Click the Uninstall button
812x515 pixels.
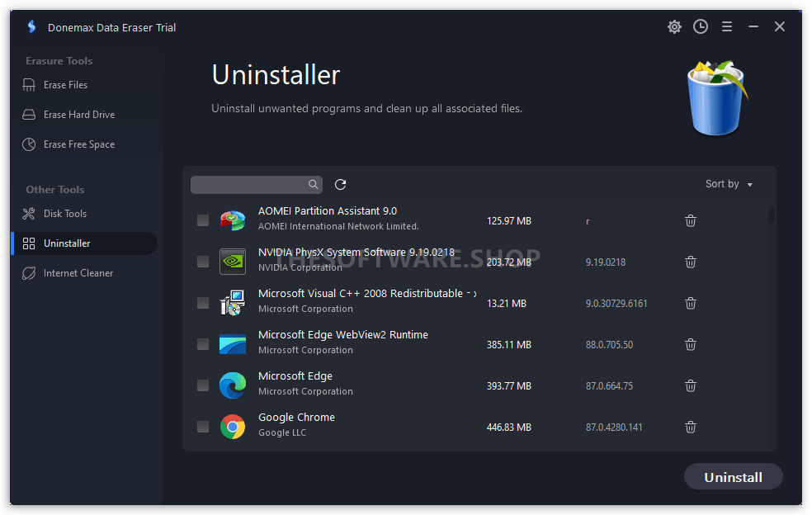pos(733,477)
